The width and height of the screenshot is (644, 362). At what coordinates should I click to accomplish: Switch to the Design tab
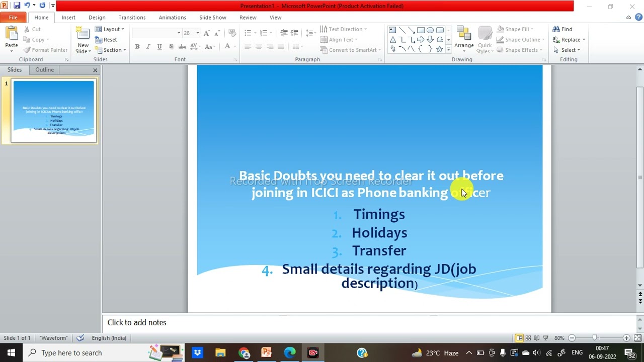tap(97, 18)
